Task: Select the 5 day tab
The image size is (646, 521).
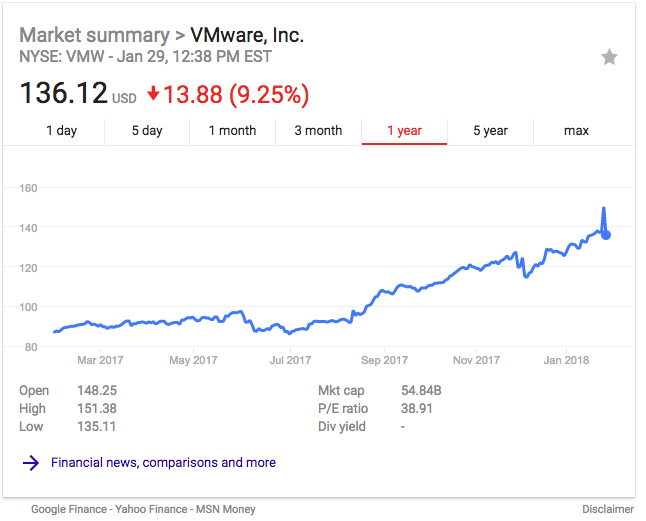Action: (x=147, y=131)
